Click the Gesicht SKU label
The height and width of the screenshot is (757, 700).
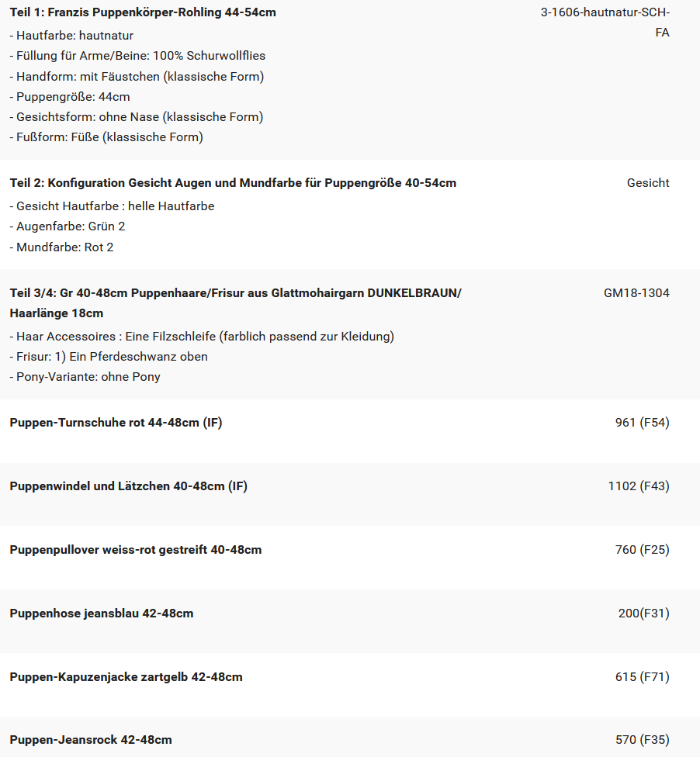[648, 183]
